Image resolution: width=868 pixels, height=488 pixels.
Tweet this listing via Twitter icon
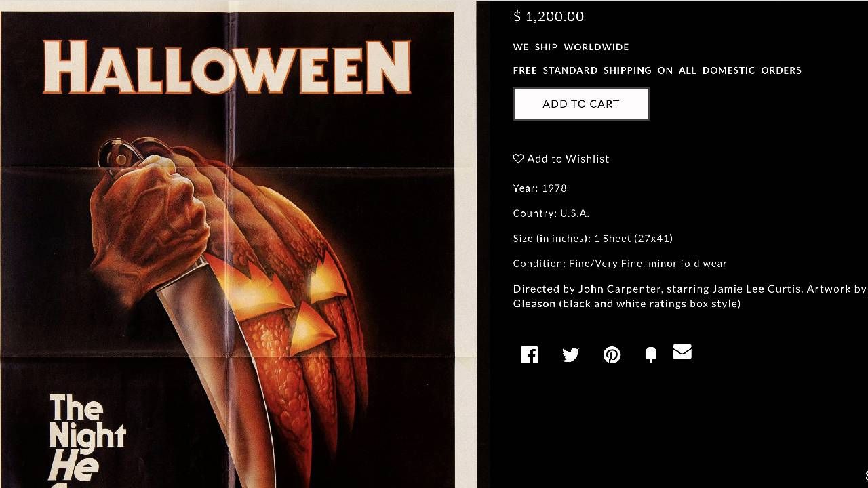pos(571,355)
